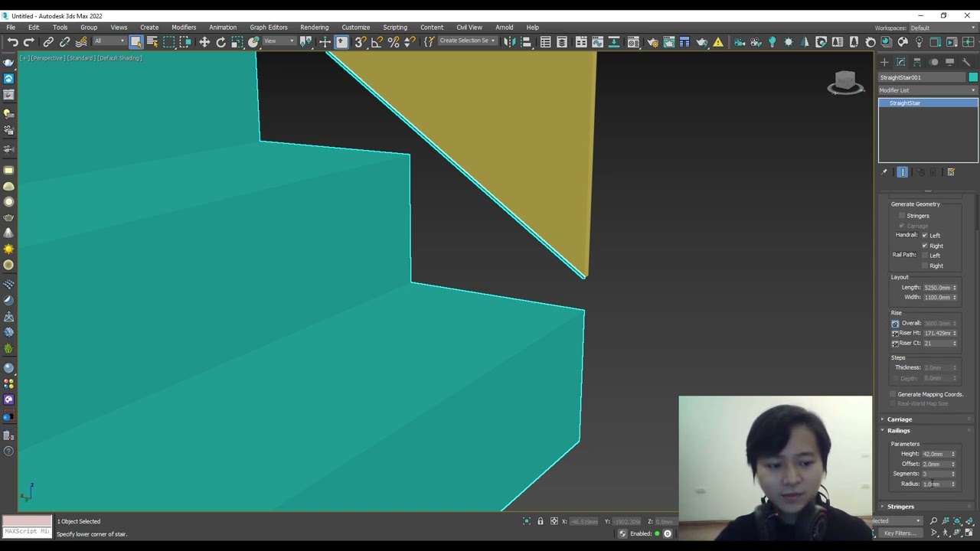Open the Civil View menu
Screen dimensions: 980x551
[469, 28]
